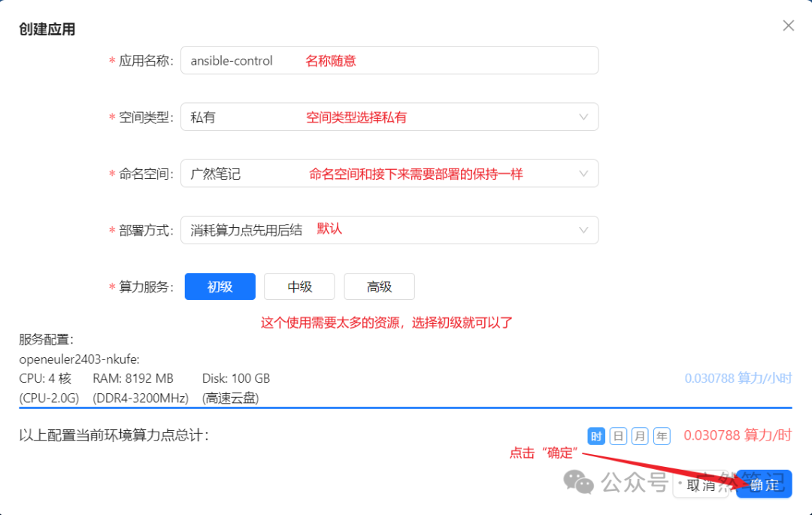Switch billing period to 月 (monthly)

(x=640, y=436)
